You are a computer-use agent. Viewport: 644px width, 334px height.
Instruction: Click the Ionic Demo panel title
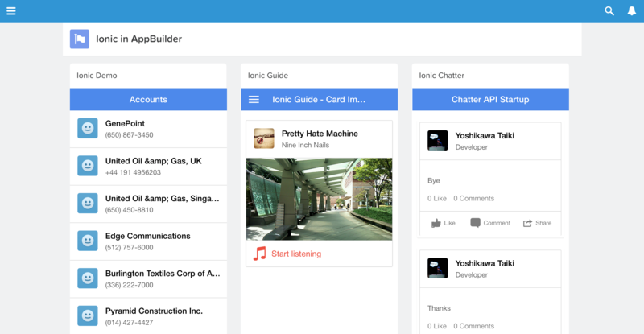pos(97,76)
